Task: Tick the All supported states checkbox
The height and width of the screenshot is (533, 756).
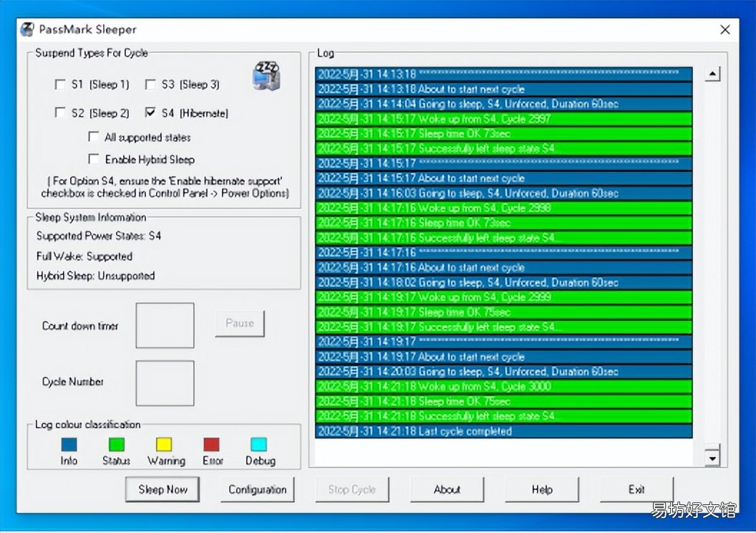Action: 94,137
